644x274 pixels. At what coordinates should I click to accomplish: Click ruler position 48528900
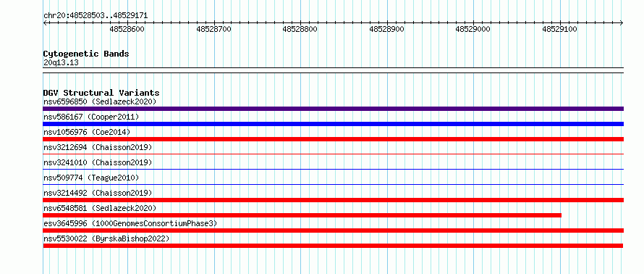387,29
